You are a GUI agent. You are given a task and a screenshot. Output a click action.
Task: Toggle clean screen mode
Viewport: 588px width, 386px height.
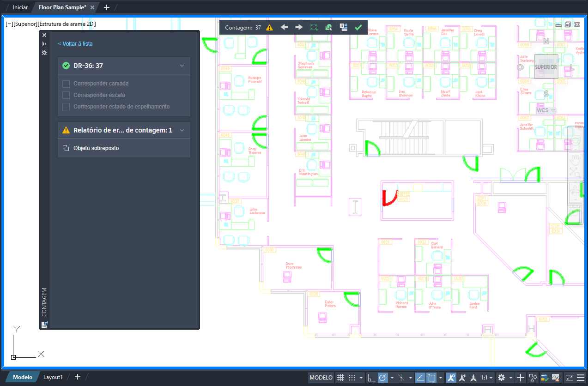tap(570, 378)
